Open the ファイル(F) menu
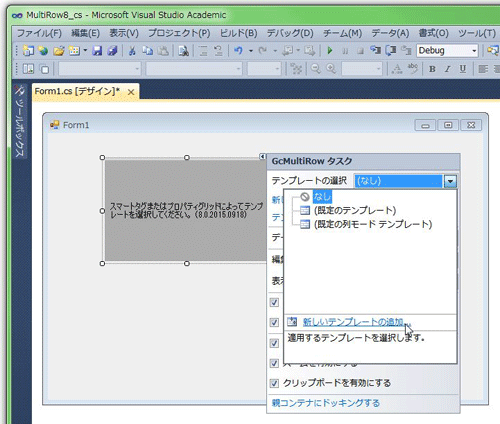Image resolution: width=500 pixels, height=424 pixels. click(39, 33)
